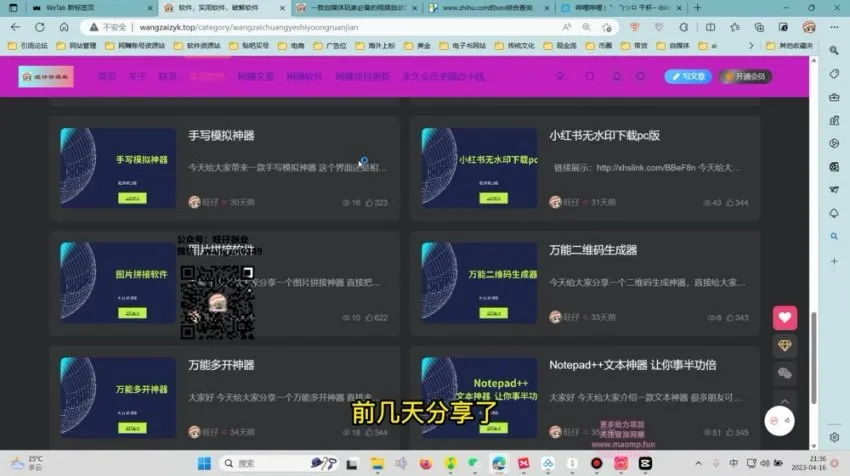Click the Edge sidebar search icon

click(834, 50)
